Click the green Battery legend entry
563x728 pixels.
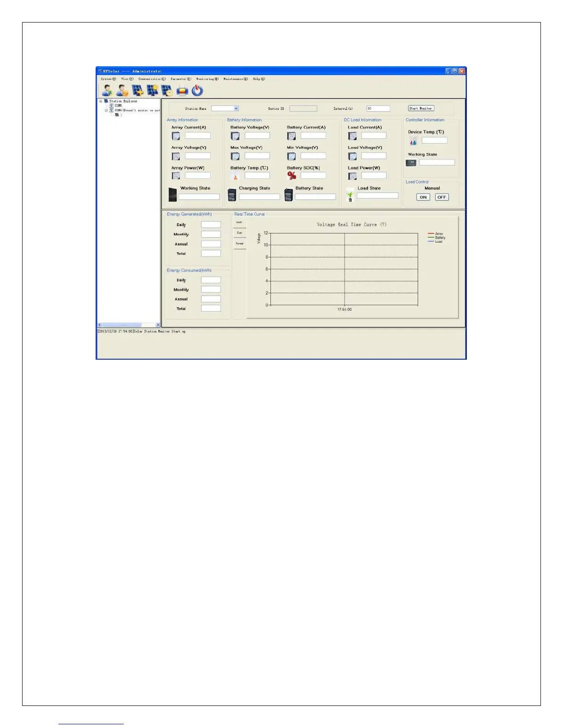(437, 238)
